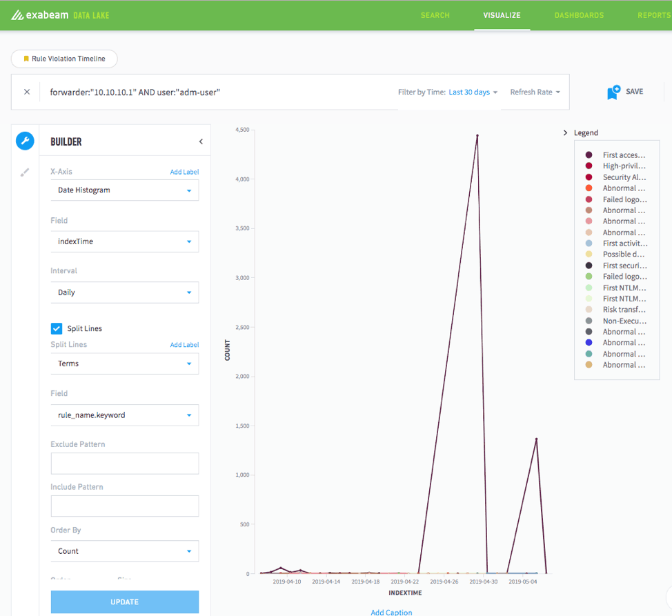Click the Rule Violation Timeline bookmark icon
The height and width of the screenshot is (616, 672).
[x=26, y=59]
